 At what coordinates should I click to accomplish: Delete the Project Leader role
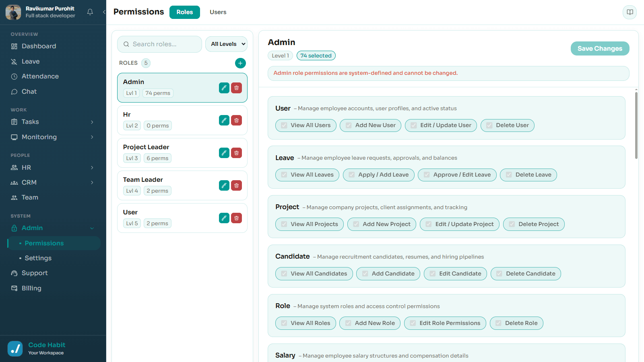tap(237, 153)
